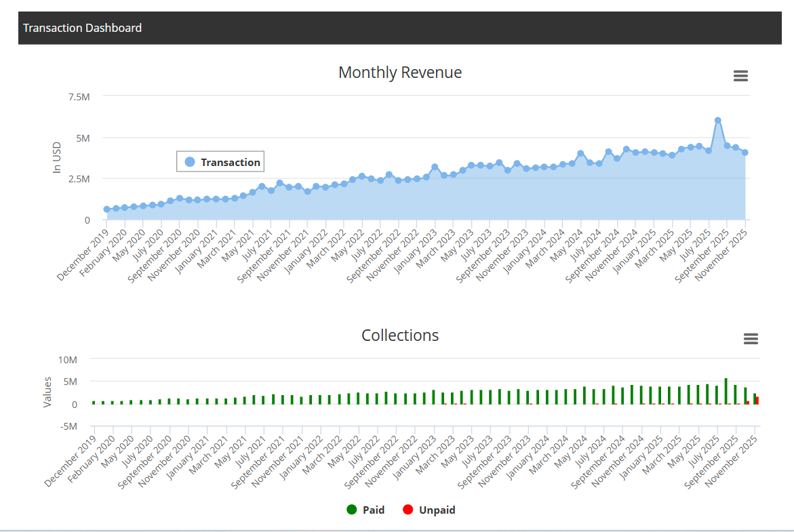Screen dimensions: 794x532
Task: Hide the Paid series via legend text
Action: click(x=374, y=510)
